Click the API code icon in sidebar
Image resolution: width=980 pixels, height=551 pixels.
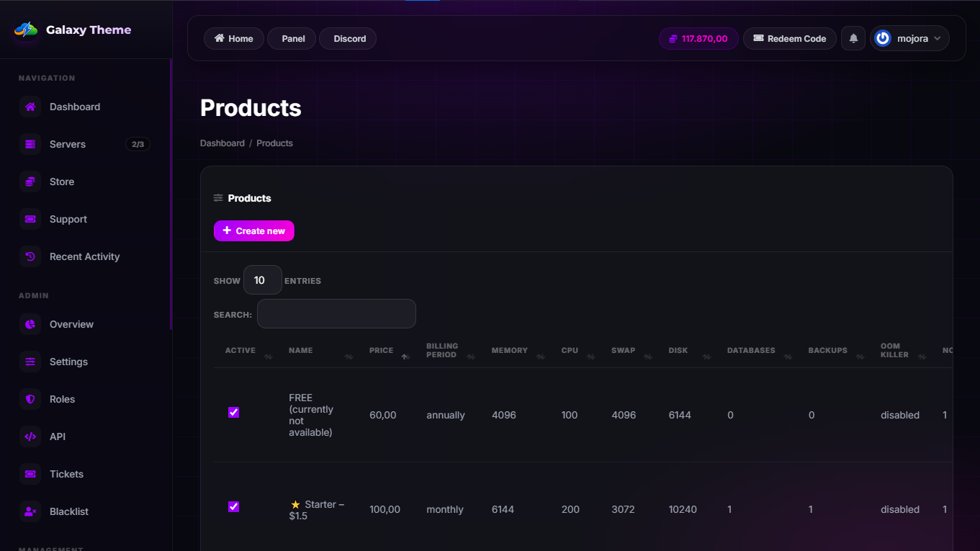pyautogui.click(x=30, y=437)
